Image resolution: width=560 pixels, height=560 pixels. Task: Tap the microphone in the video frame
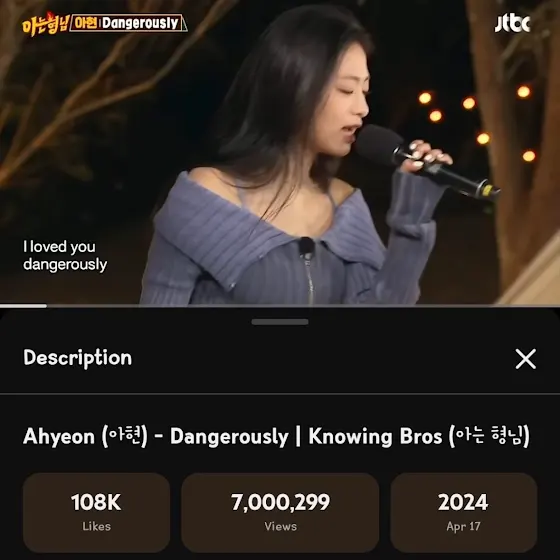[427, 163]
